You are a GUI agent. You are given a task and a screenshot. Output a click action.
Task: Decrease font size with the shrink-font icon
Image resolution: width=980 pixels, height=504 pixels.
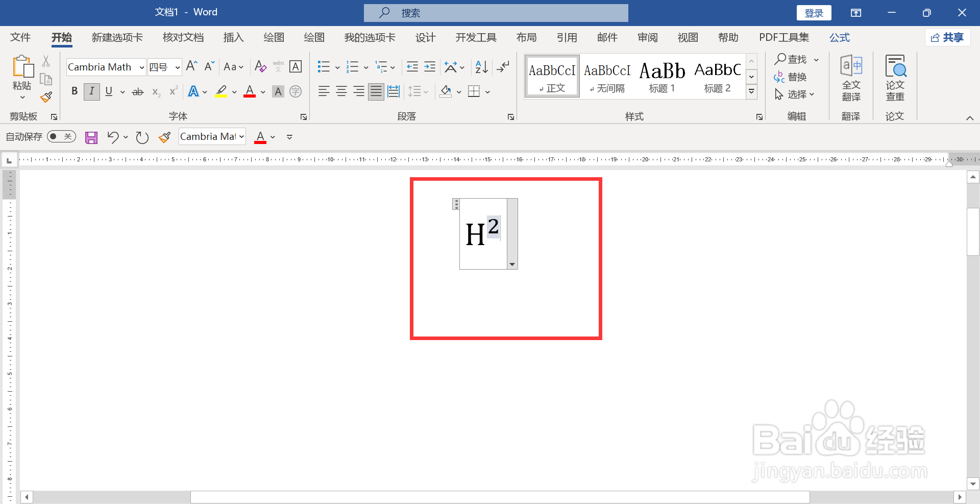click(209, 66)
